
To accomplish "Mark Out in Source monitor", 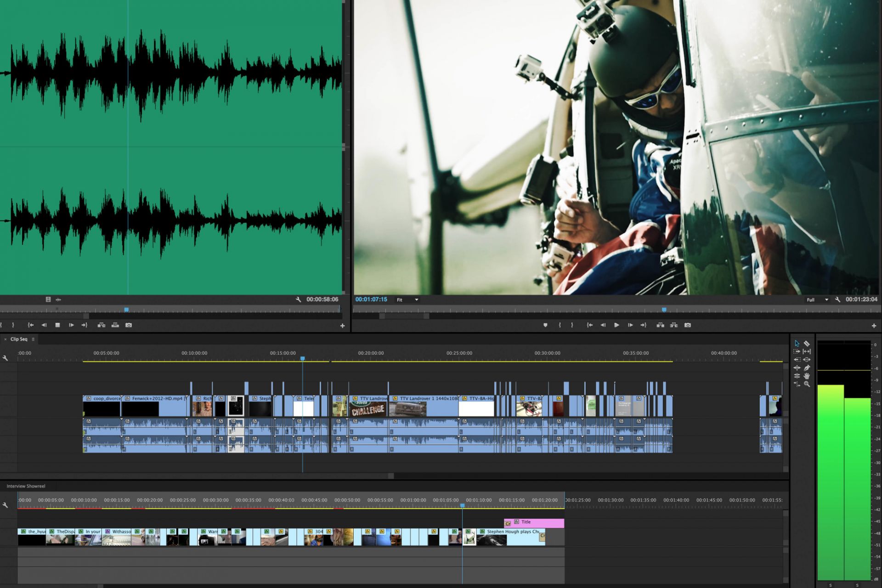I will coord(13,325).
